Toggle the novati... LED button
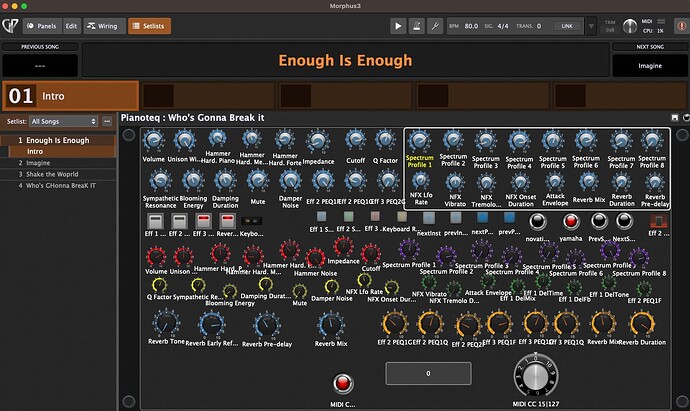 pos(537,221)
